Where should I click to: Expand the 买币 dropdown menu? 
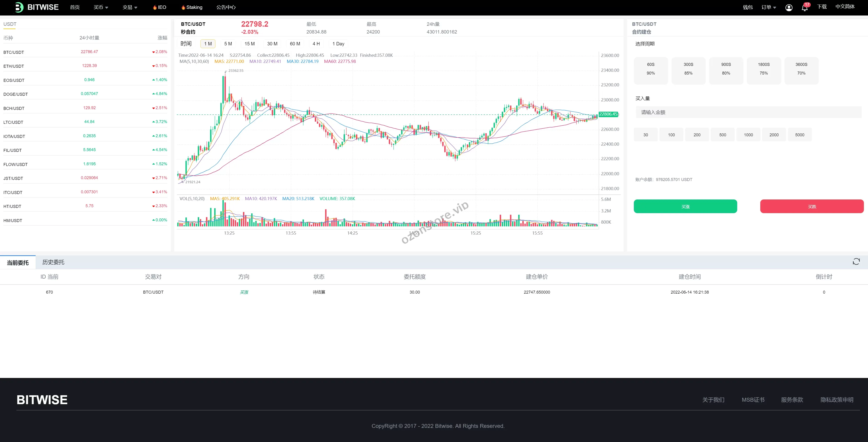[101, 7]
